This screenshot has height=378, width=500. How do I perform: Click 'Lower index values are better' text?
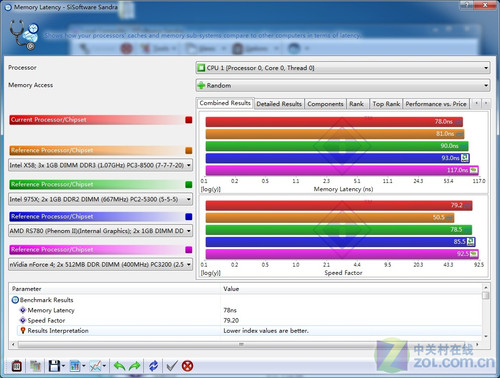266,331
